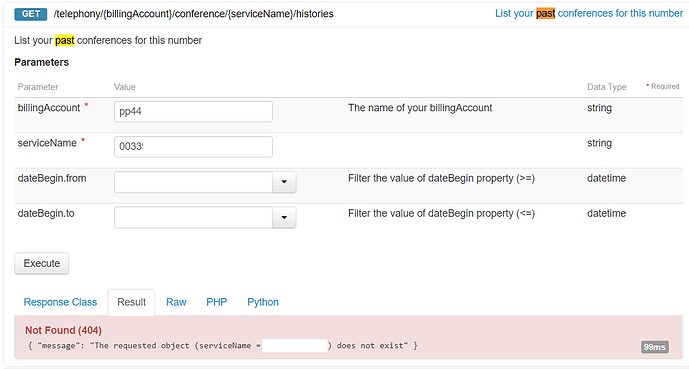689x369 pixels.
Task: Switch to the Raw tab
Action: tap(176, 302)
